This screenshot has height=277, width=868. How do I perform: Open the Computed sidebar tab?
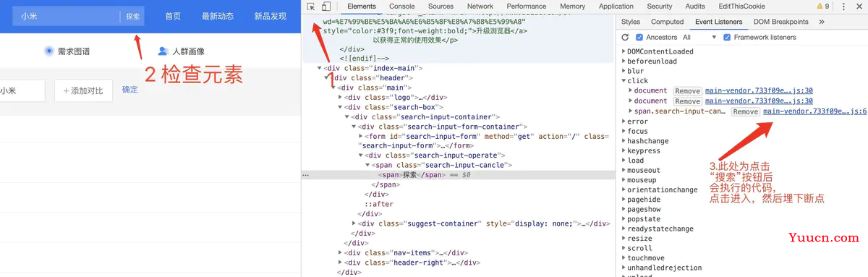tap(668, 22)
